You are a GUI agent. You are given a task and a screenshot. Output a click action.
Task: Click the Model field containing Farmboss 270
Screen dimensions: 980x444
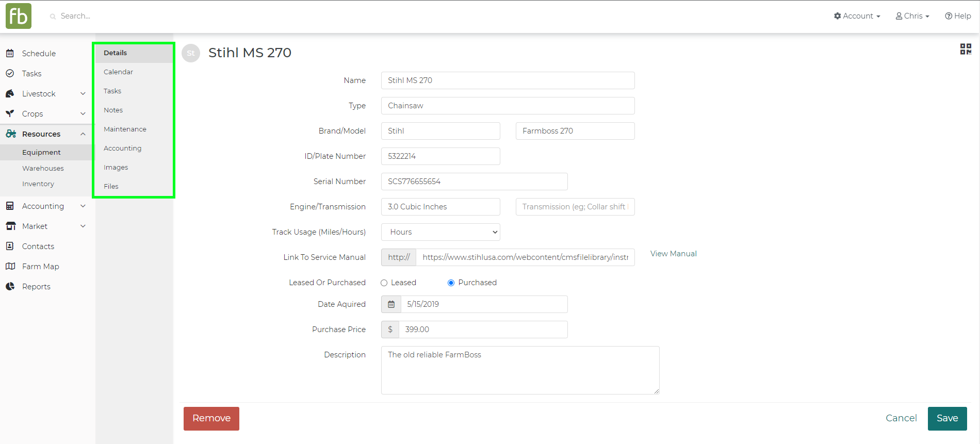pos(575,131)
